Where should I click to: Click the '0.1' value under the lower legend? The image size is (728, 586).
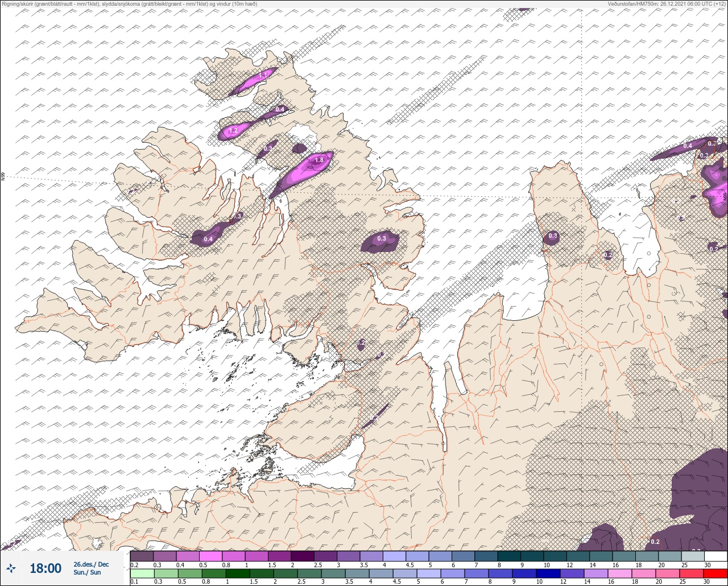click(x=134, y=582)
